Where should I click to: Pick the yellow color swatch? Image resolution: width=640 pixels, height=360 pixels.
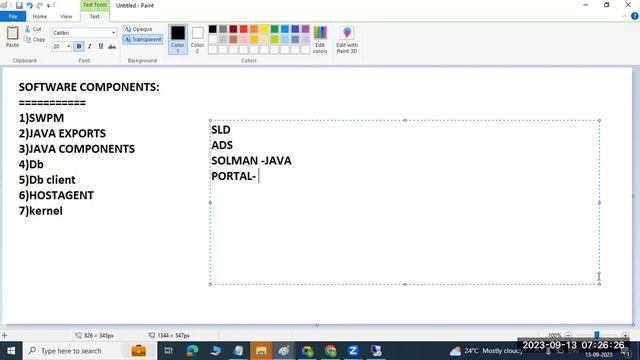pos(264,29)
